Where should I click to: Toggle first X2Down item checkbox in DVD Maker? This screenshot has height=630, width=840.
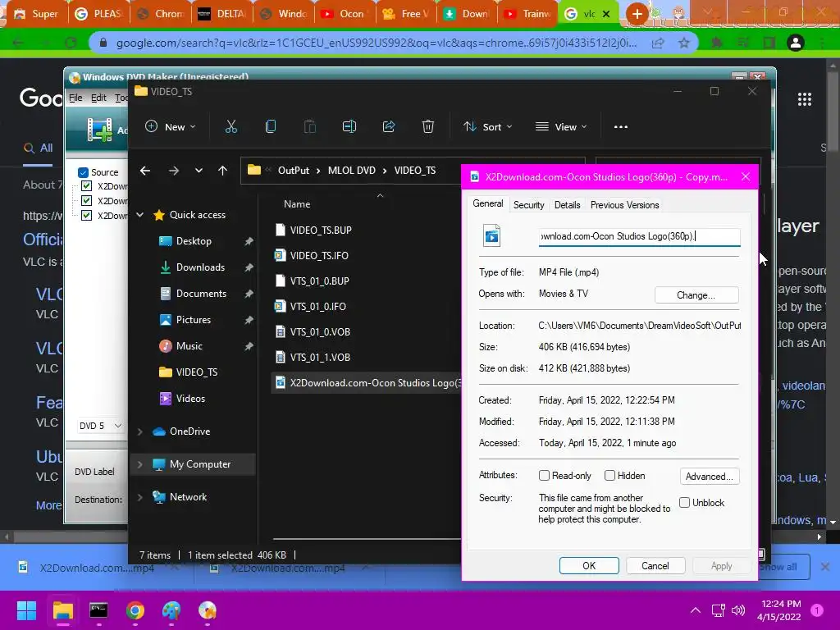pos(86,186)
